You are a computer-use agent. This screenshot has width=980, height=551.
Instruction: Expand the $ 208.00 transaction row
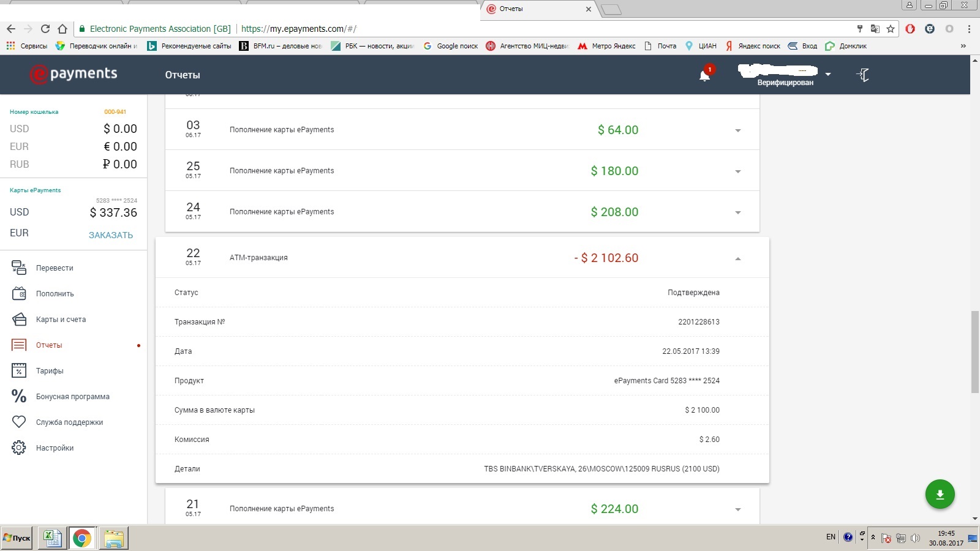pos(738,212)
